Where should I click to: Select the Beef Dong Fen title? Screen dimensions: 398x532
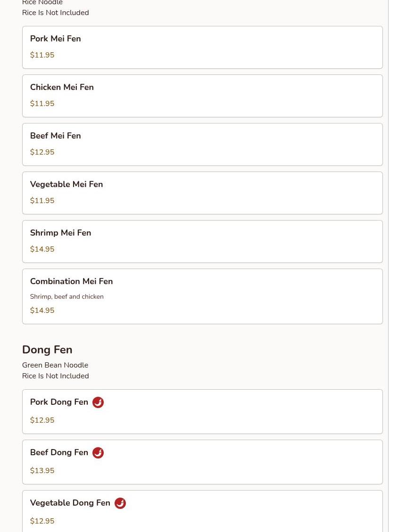59,452
